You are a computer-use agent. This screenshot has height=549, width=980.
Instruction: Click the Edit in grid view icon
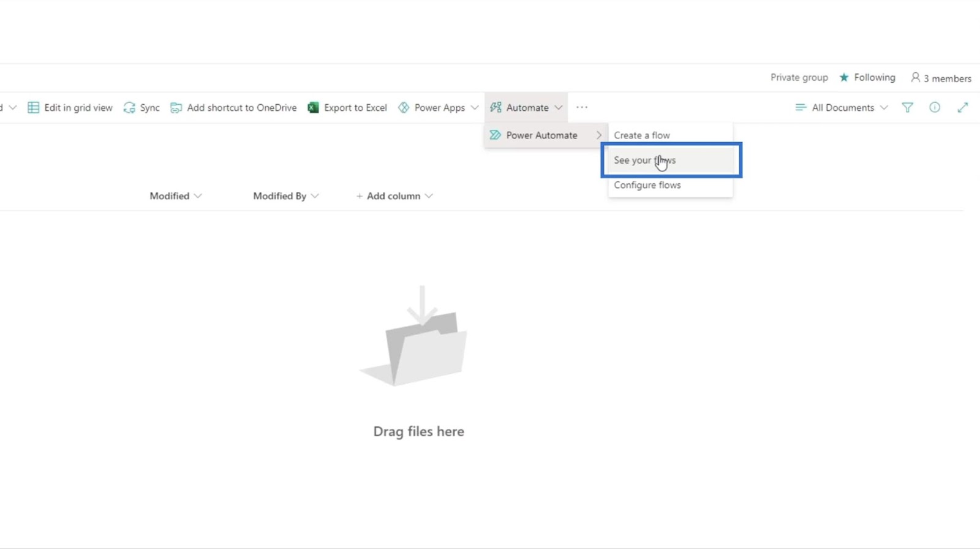[34, 108]
